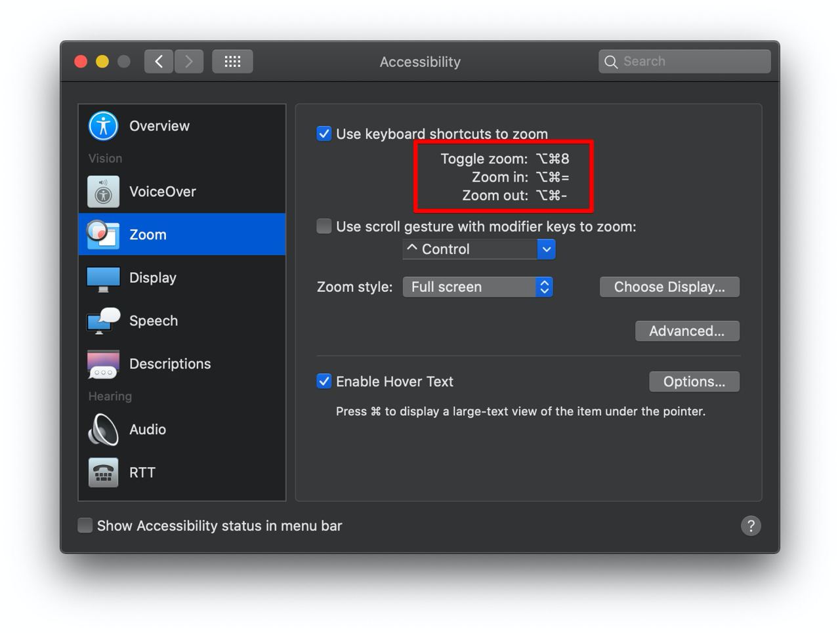840x633 pixels.
Task: Select the Display monitor icon
Action: (x=103, y=279)
